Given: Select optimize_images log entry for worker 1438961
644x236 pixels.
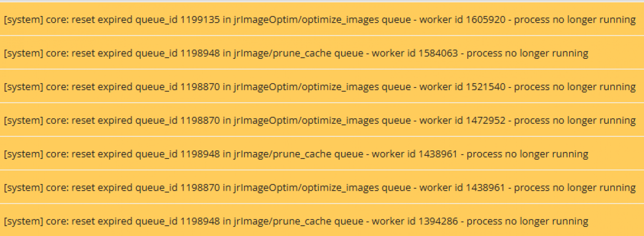Looking at the screenshot, I should 322,187.
